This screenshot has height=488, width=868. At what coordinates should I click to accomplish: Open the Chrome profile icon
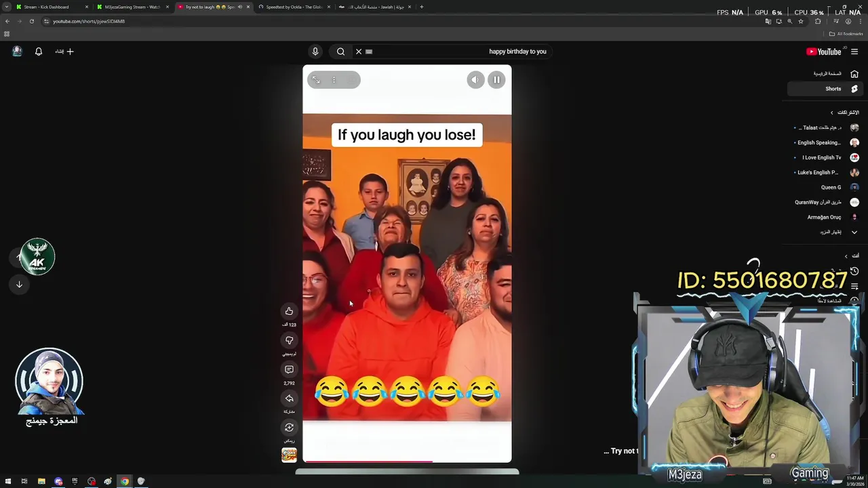pyautogui.click(x=848, y=21)
